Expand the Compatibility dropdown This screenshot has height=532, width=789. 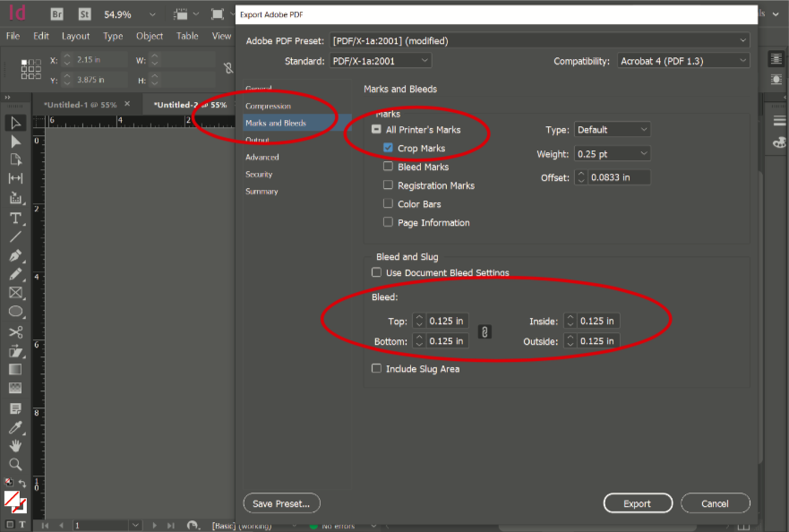click(x=682, y=61)
